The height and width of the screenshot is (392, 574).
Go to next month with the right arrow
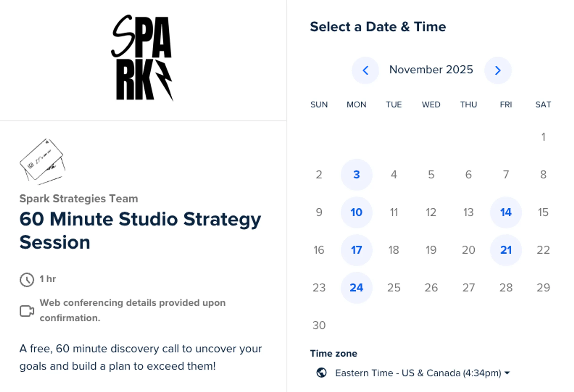point(498,70)
